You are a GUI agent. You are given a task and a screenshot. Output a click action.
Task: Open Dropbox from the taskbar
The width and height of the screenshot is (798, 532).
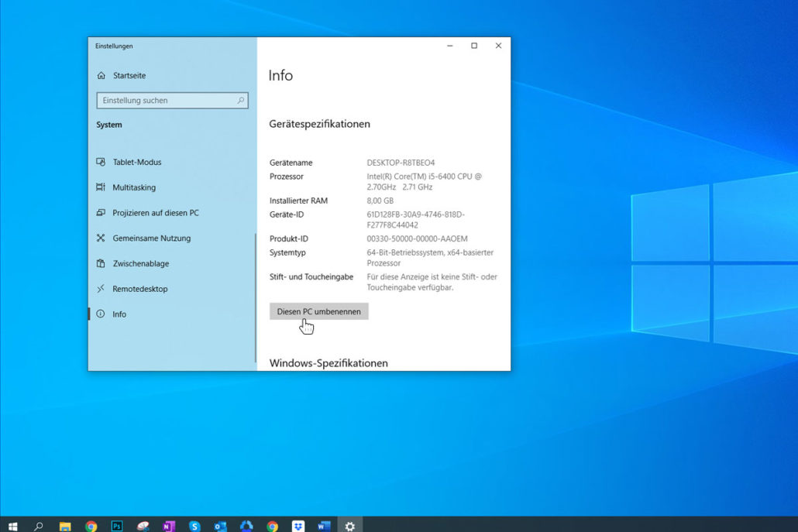(298, 526)
